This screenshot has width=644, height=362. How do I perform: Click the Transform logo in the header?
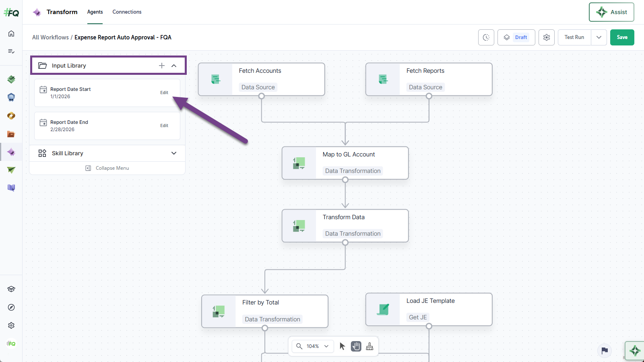click(x=37, y=12)
